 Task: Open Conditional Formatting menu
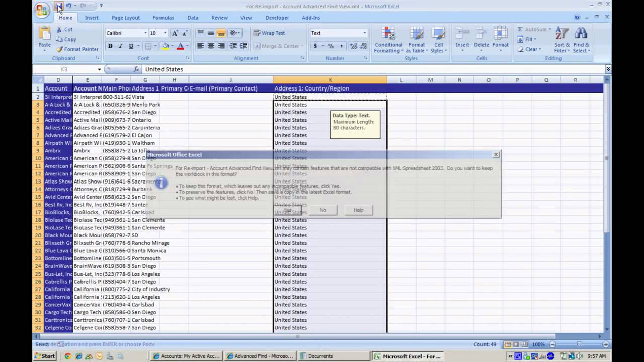click(x=388, y=40)
